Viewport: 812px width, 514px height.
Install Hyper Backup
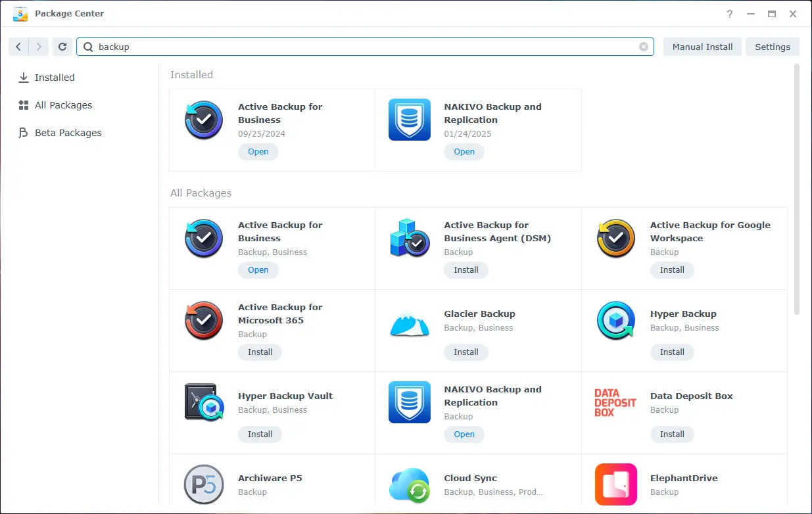point(672,352)
